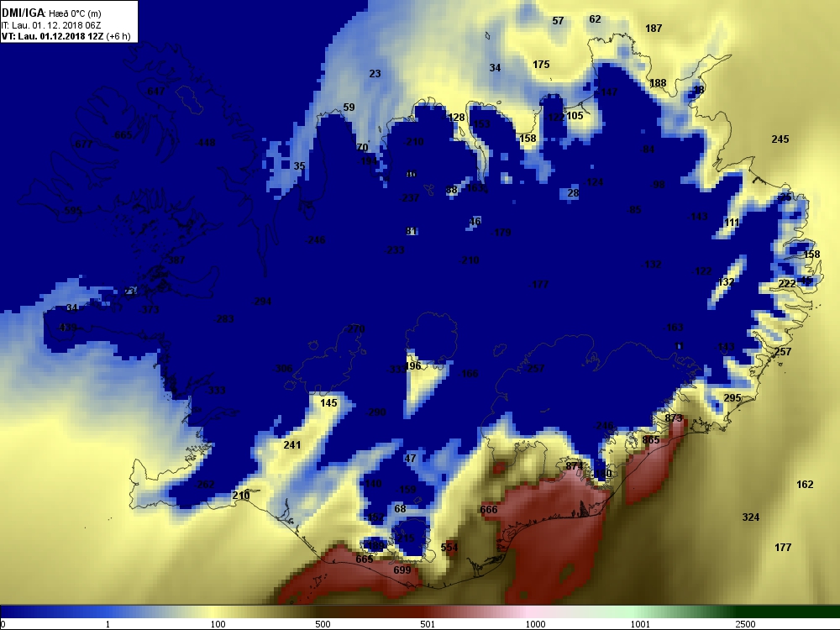Click the map value '873'
840x630 pixels.
click(x=674, y=417)
